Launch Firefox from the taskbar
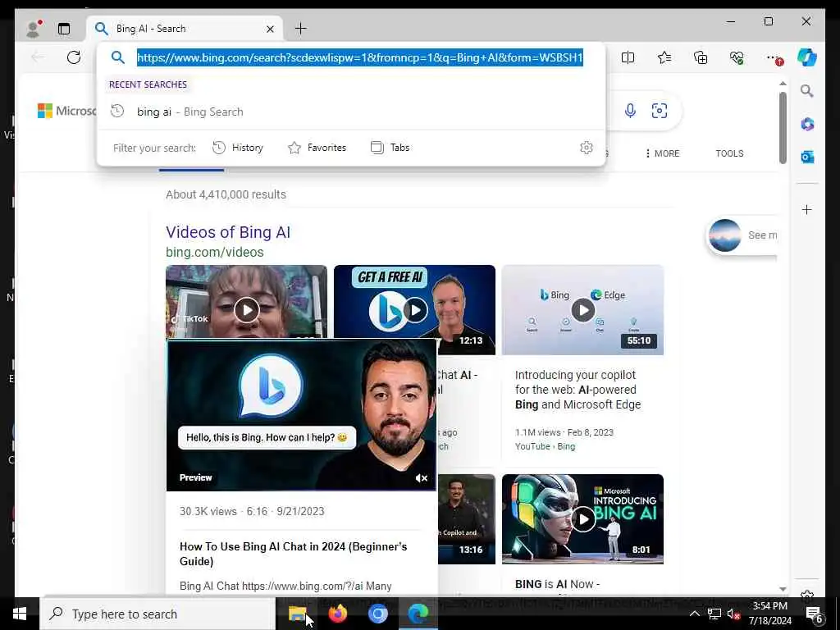 click(337, 614)
